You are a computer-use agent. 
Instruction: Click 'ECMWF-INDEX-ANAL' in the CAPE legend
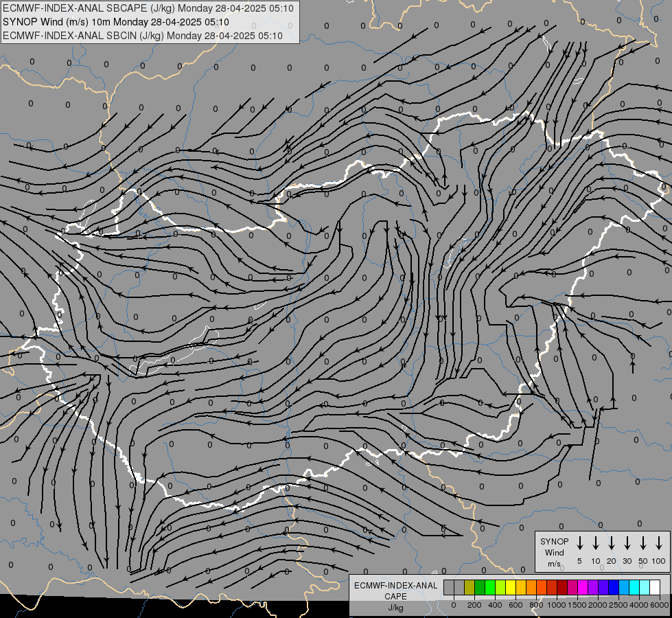pos(395,586)
